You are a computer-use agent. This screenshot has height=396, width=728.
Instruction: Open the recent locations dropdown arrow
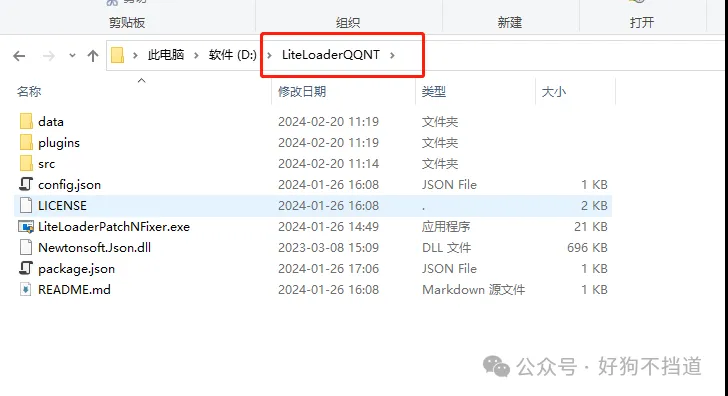[x=72, y=56]
